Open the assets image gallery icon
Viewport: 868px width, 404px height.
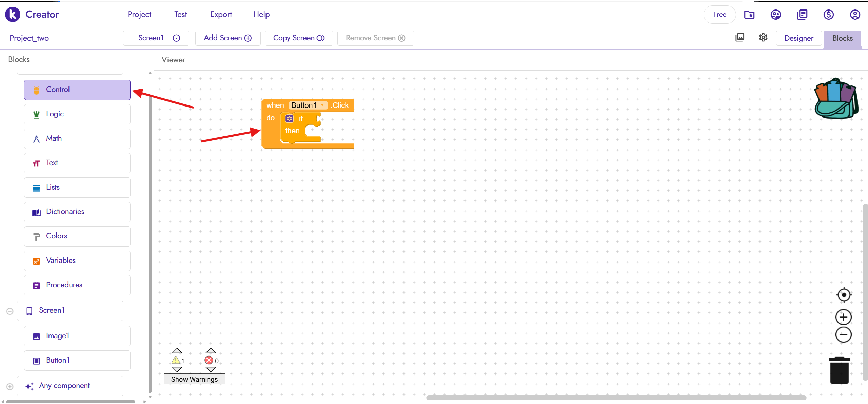coord(740,38)
